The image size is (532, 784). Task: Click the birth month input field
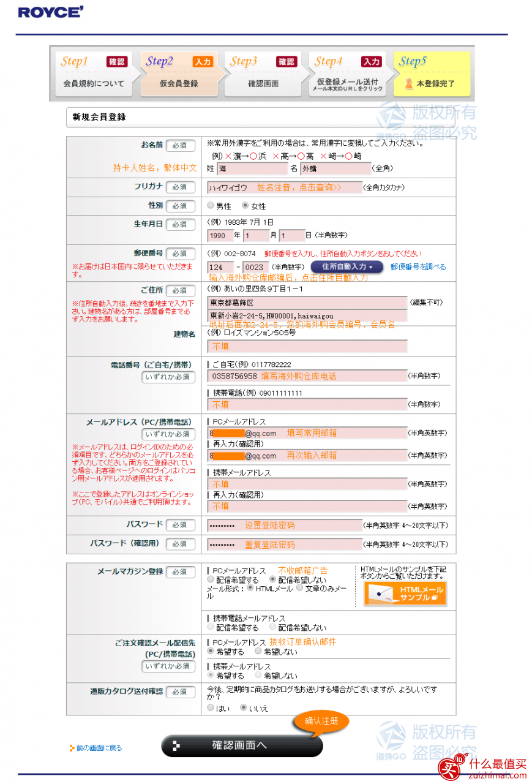tap(256, 236)
